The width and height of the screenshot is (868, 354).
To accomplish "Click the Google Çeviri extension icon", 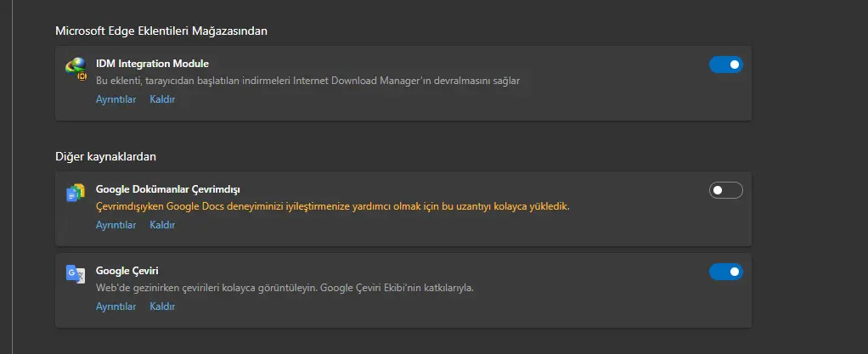I will coord(76,274).
